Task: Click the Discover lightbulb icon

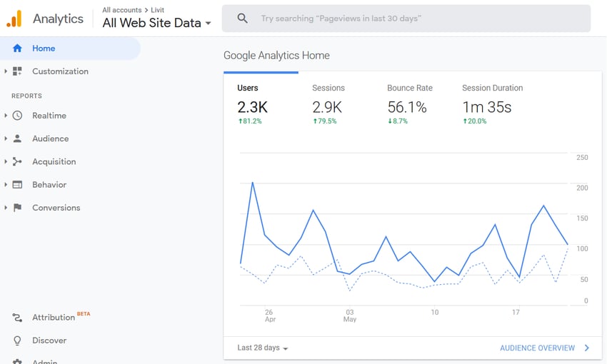Action: click(17, 340)
